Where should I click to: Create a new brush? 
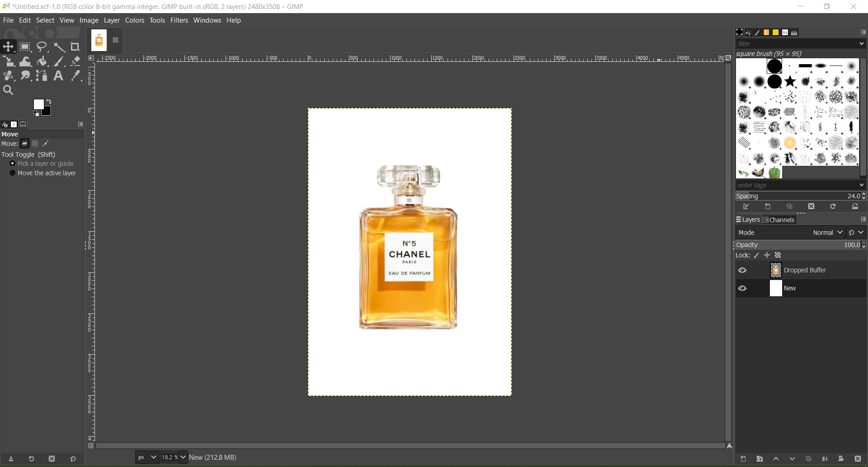click(x=768, y=207)
